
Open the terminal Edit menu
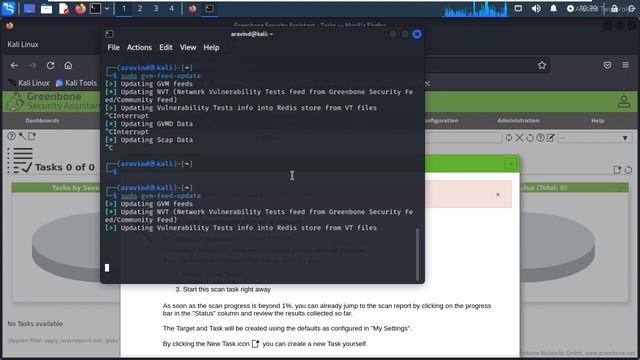click(166, 47)
